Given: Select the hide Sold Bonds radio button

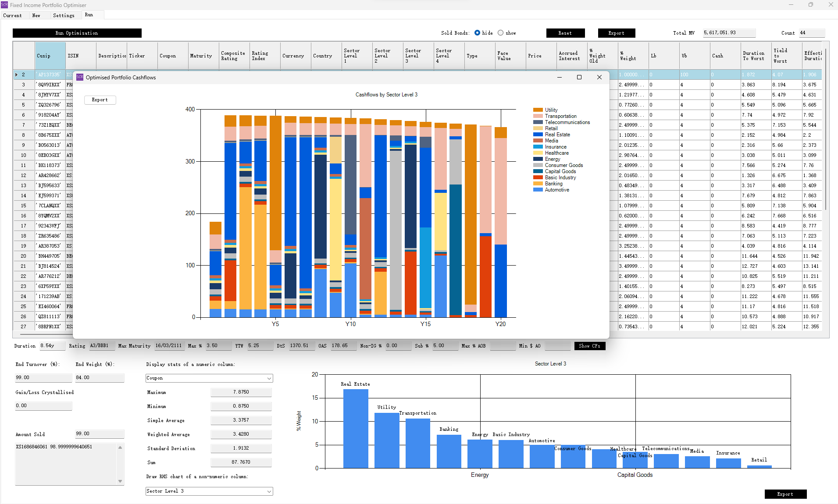Looking at the screenshot, I should click(x=477, y=33).
